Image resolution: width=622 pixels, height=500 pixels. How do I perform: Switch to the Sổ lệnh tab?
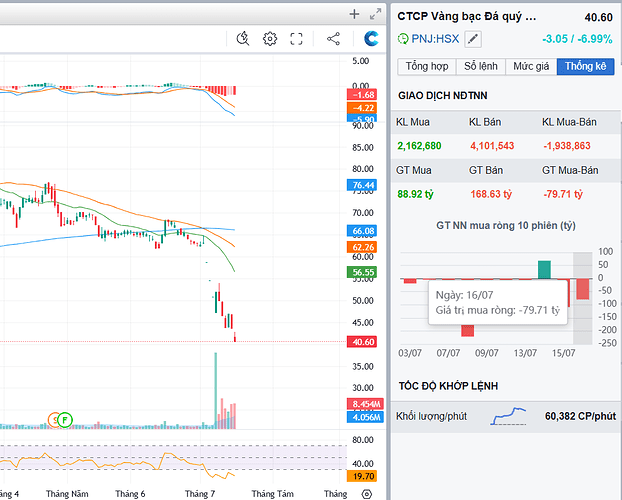(481, 66)
